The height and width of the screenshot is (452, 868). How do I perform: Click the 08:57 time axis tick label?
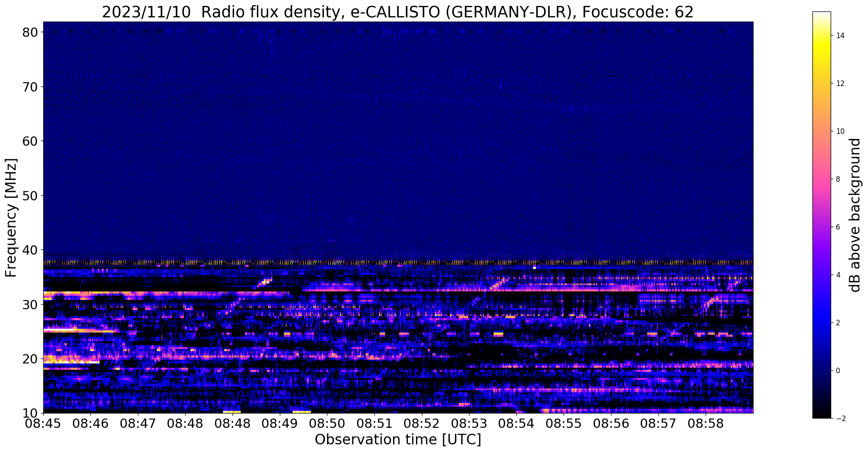(659, 424)
